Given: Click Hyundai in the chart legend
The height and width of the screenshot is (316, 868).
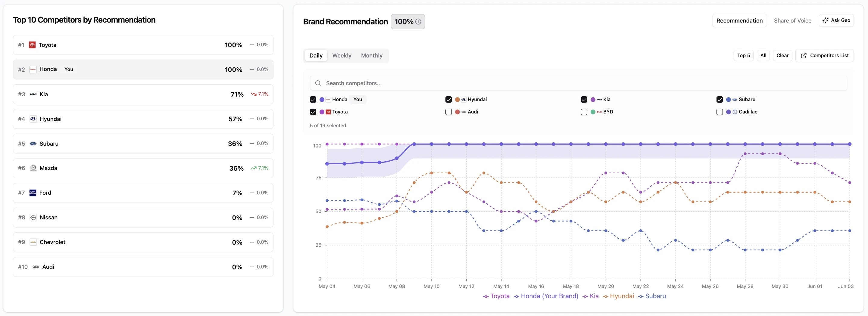Looking at the screenshot, I should click(618, 296).
